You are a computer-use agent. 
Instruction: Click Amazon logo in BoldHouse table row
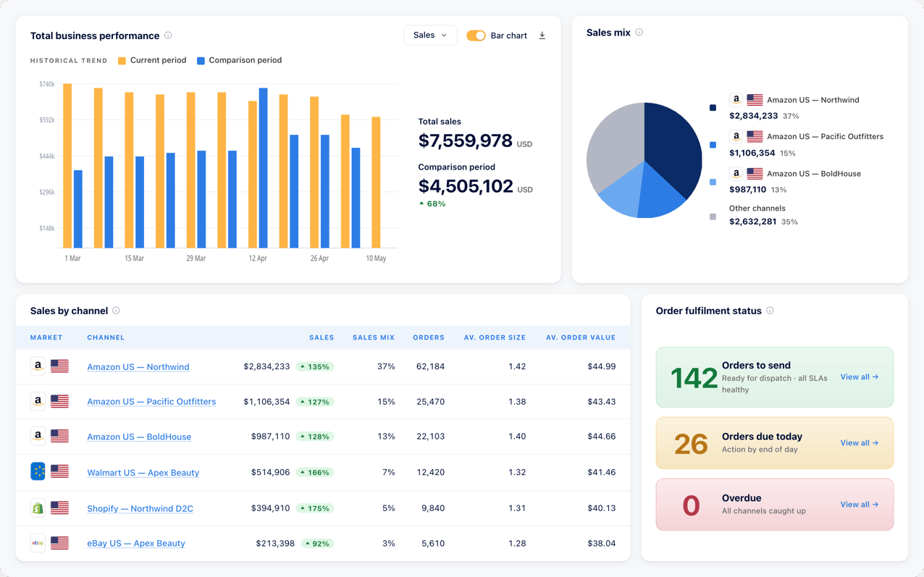point(38,436)
